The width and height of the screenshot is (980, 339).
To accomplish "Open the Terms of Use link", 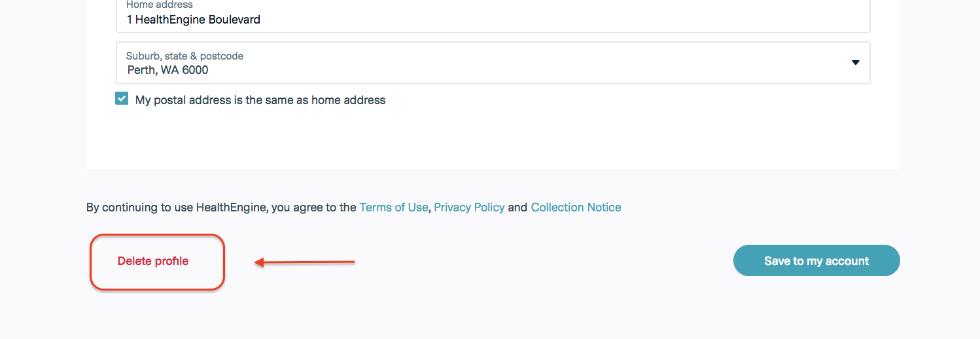I will click(x=393, y=207).
